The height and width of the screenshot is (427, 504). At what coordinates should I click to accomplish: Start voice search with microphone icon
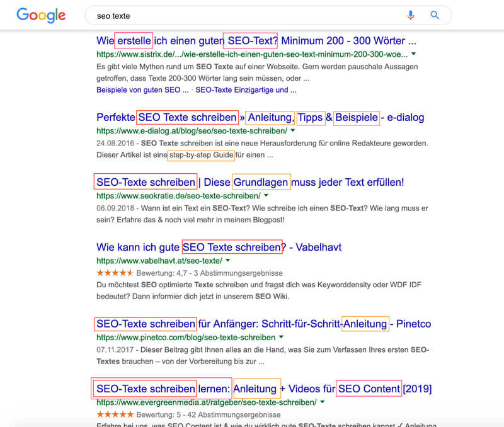(x=411, y=15)
